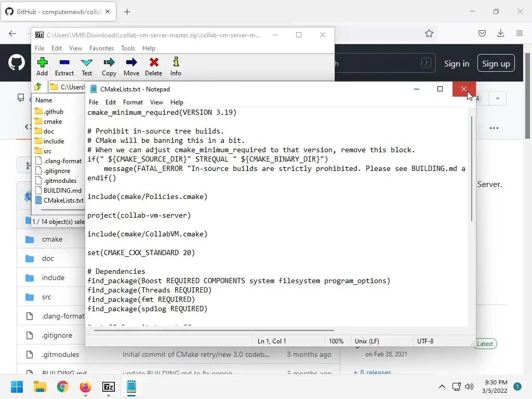This screenshot has width=532, height=399.
Task: Expand the dropdown arrow beside the counter
Action: click(497, 99)
